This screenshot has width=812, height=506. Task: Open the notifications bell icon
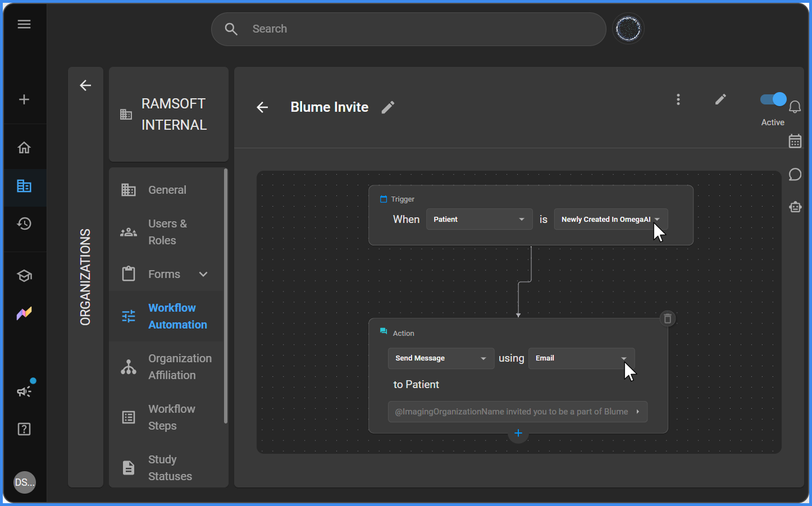click(x=795, y=107)
